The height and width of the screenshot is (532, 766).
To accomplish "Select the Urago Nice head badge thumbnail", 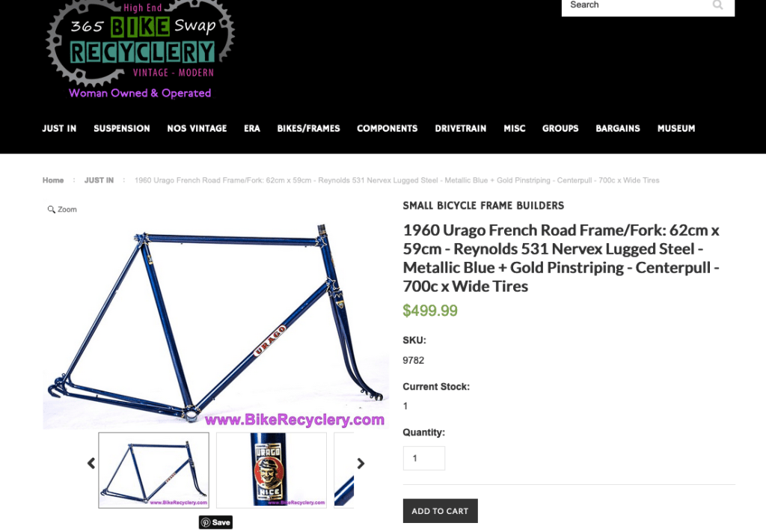I will tap(271, 471).
